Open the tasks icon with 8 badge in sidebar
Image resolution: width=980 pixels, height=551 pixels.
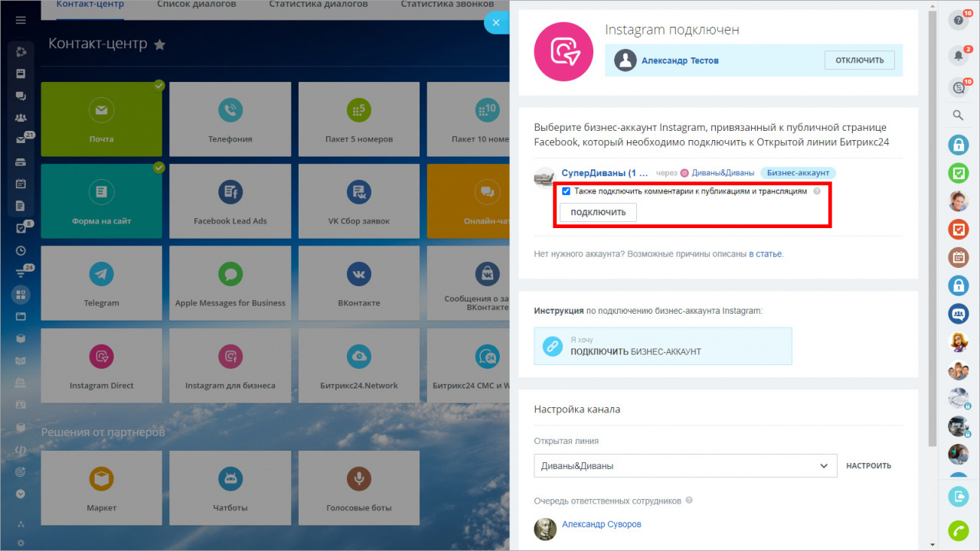[x=21, y=228]
